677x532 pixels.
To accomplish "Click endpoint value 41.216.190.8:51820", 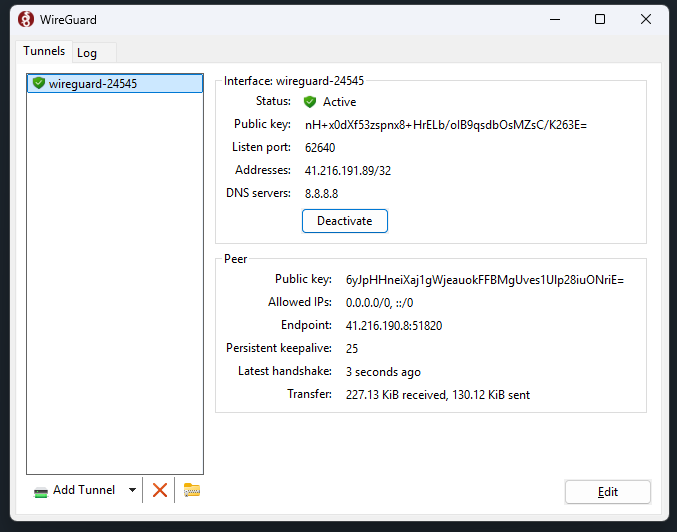I will click(394, 326).
